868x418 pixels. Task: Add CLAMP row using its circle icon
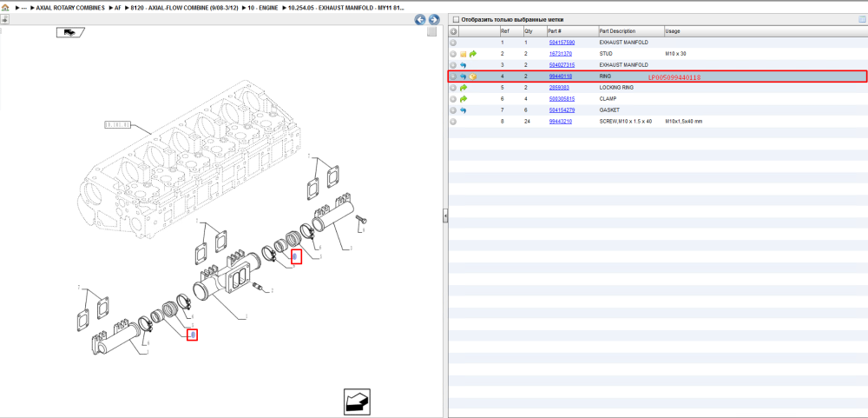(453, 99)
